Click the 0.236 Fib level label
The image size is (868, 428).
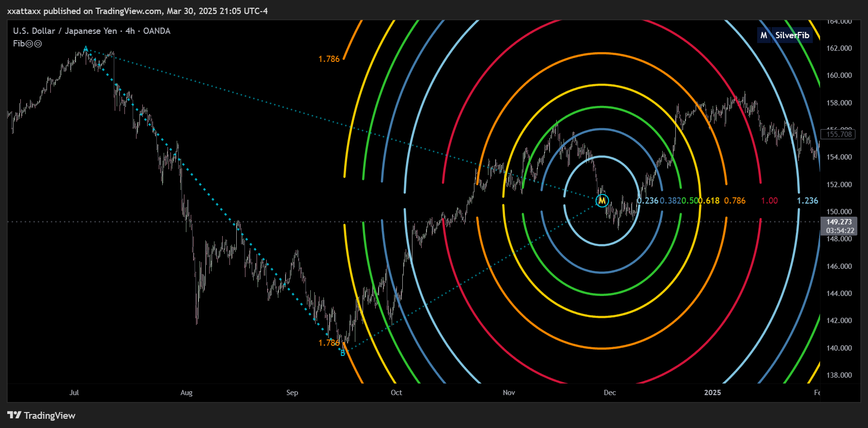tap(648, 201)
